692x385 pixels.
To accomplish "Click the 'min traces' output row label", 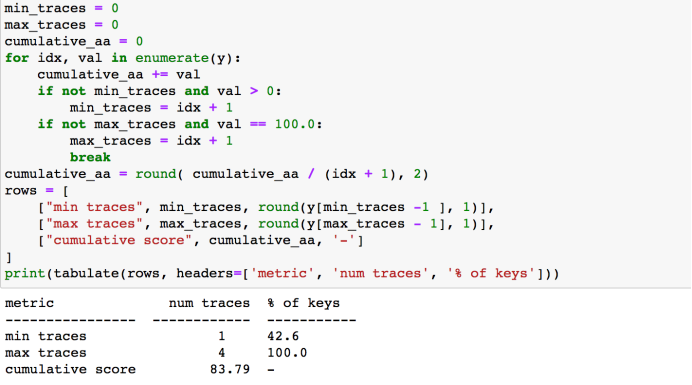I will tap(45, 336).
